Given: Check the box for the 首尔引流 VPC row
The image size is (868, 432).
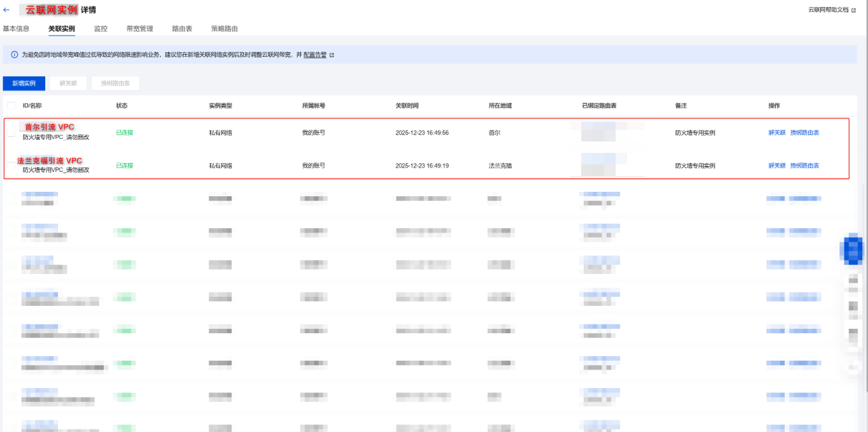Looking at the screenshot, I should coord(11,133).
